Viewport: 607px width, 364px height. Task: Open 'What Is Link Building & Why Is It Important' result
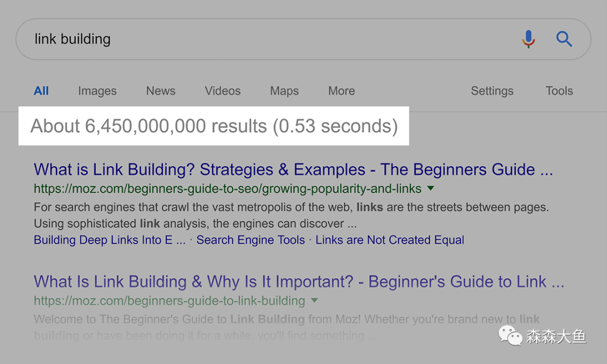tap(299, 281)
